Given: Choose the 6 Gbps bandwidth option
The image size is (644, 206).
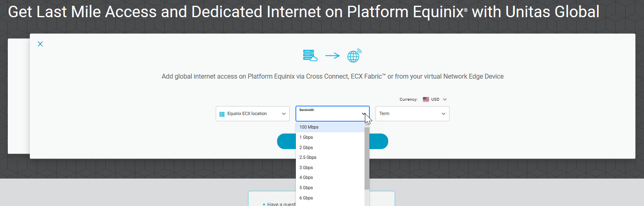Looking at the screenshot, I should click(x=330, y=198).
